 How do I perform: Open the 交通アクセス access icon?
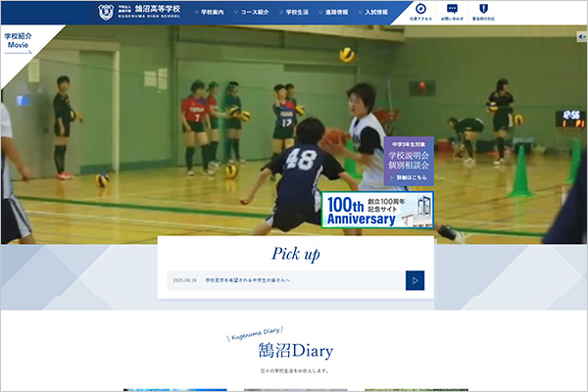[x=422, y=12]
